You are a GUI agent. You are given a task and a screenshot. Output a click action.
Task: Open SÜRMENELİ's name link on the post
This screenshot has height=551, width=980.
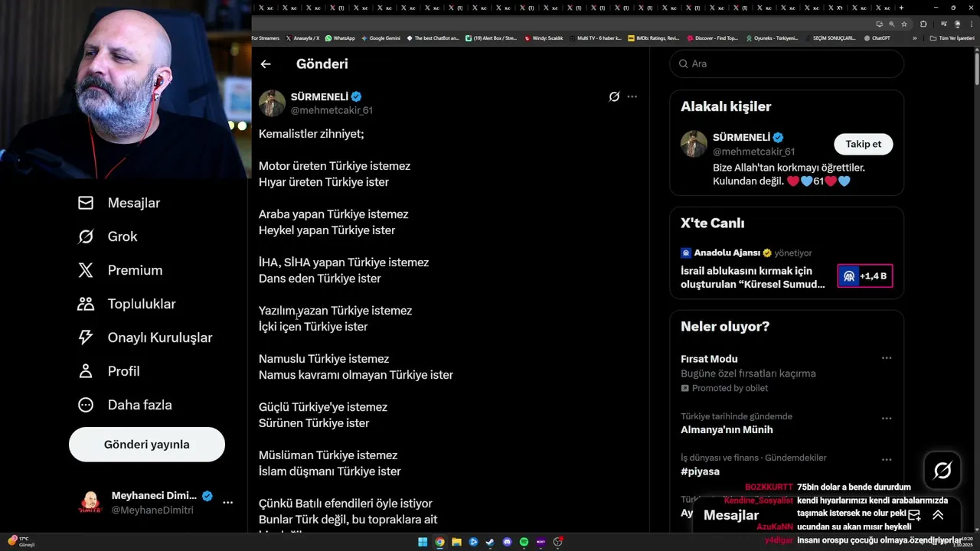coord(320,96)
